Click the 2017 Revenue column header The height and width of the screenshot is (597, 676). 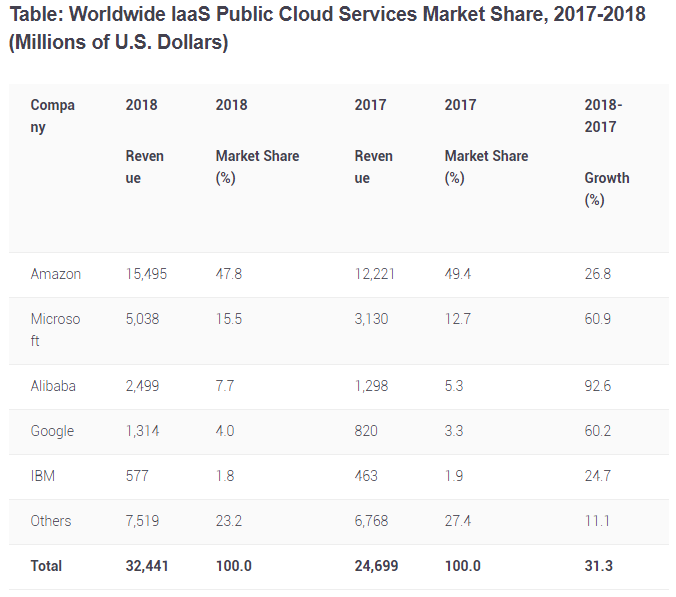click(x=374, y=141)
